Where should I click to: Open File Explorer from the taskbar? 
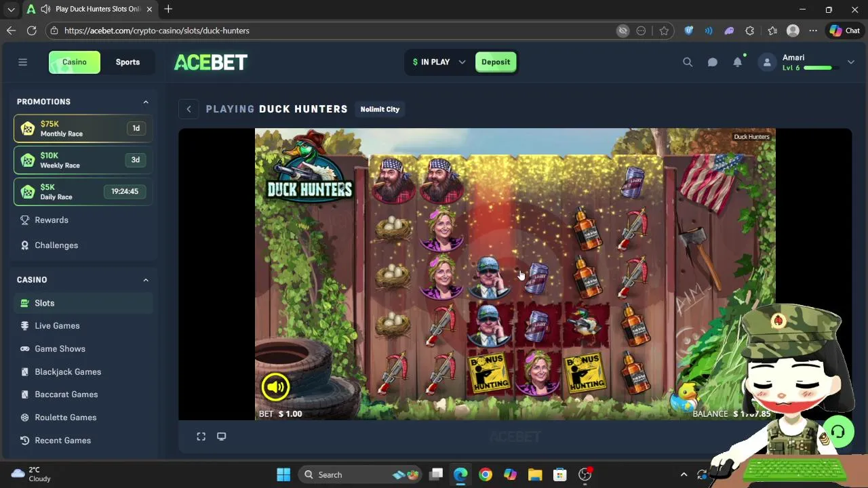[535, 475]
